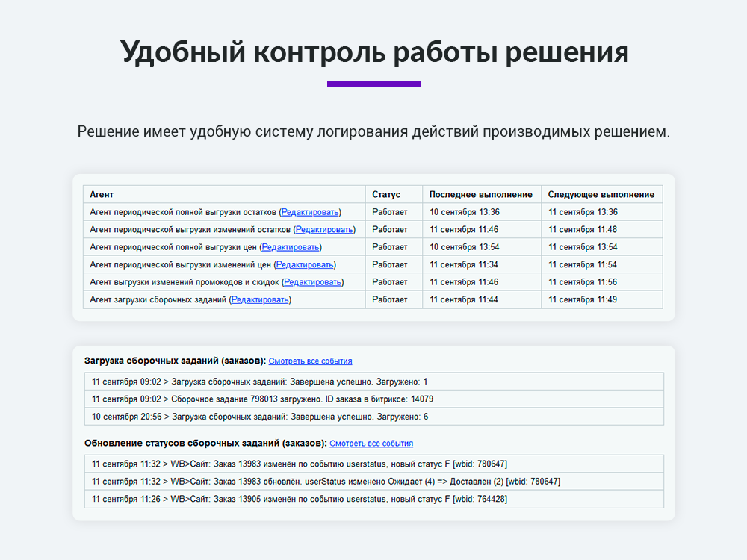Click heading Удобный контроль работы решения
The height and width of the screenshot is (560, 747).
(373, 52)
